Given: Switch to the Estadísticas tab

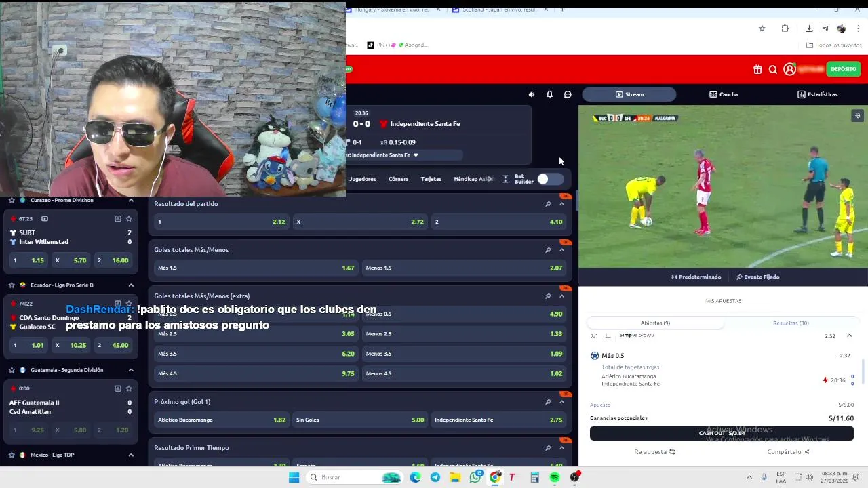Looking at the screenshot, I should click(x=818, y=94).
